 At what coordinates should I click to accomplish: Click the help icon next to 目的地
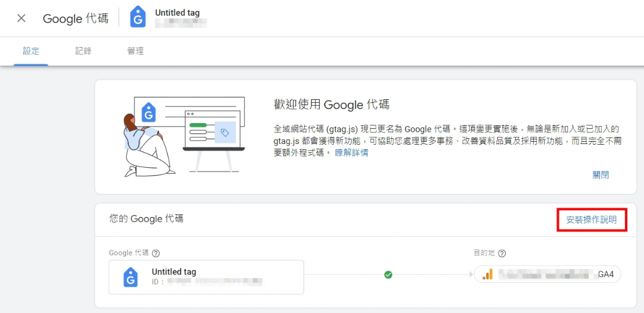pyautogui.click(x=502, y=253)
